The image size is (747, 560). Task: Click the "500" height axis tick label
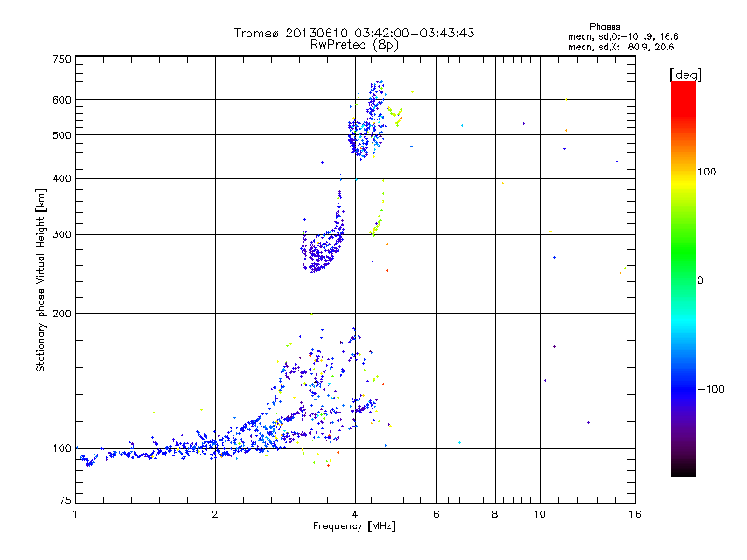pos(62,135)
